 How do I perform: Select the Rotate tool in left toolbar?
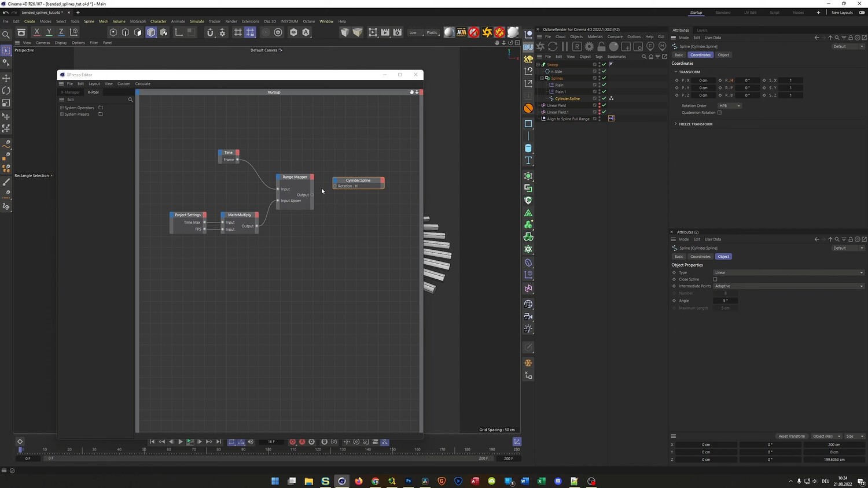click(x=6, y=91)
